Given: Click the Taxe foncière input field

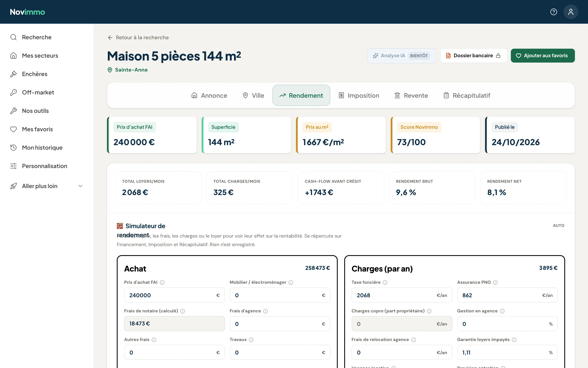Looking at the screenshot, I should coord(402,295).
